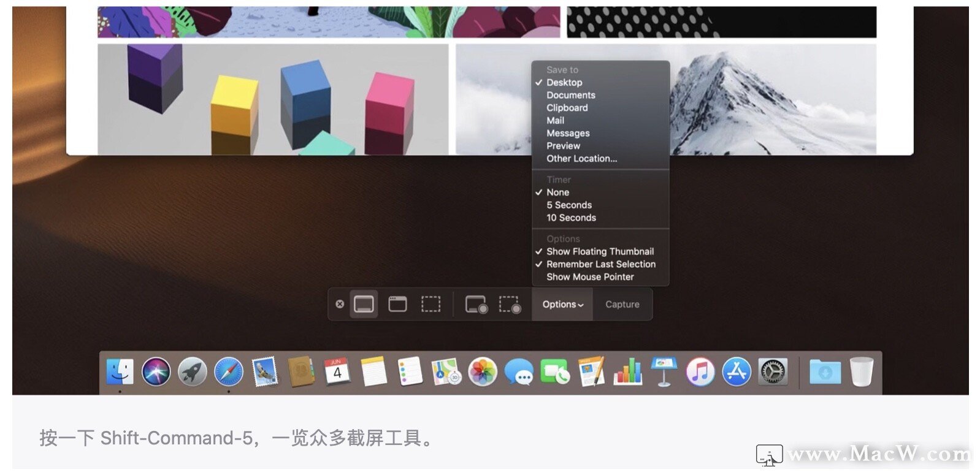Screen dimensions: 980x472
Task: Choose Capture Selected Portion icon
Action: point(431,304)
